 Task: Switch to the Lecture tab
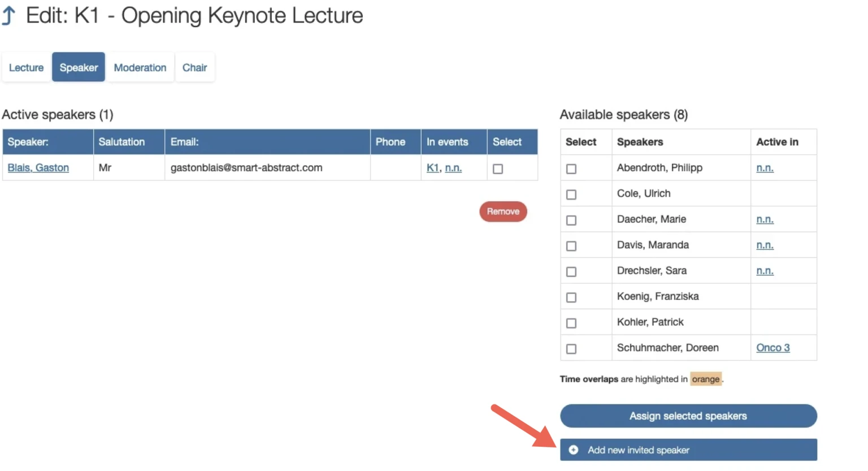click(x=26, y=68)
